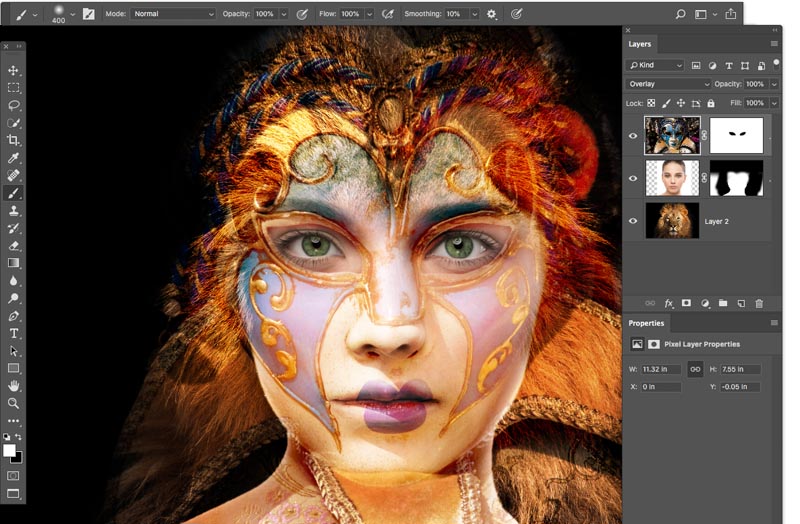Open the brush Mode dropdown set to Normal
The height and width of the screenshot is (524, 800).
173,14
